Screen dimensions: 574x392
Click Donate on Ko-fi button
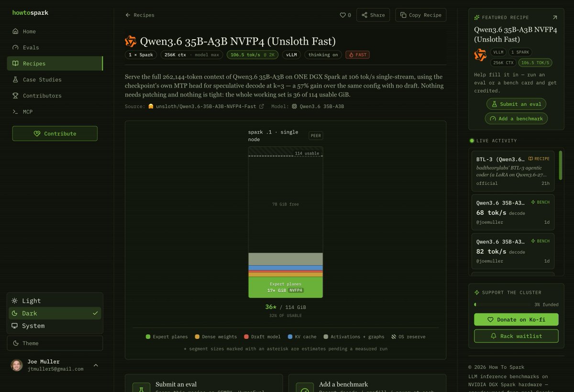click(516, 319)
